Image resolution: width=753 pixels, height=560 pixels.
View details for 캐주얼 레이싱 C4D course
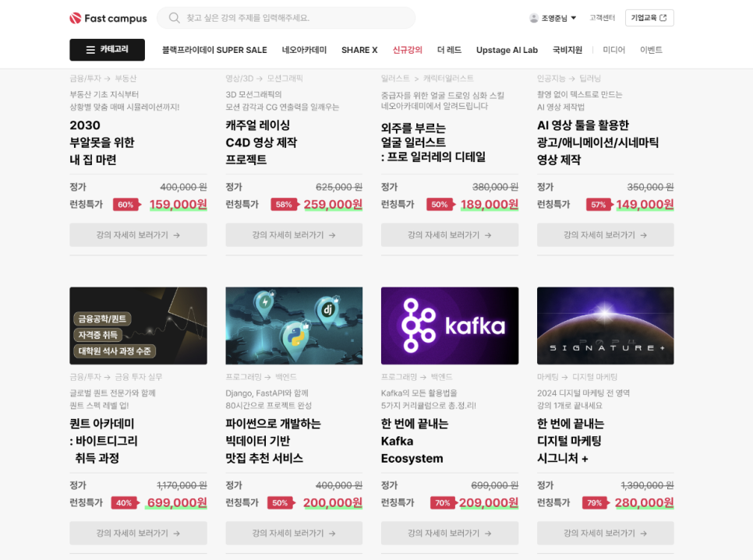294,234
